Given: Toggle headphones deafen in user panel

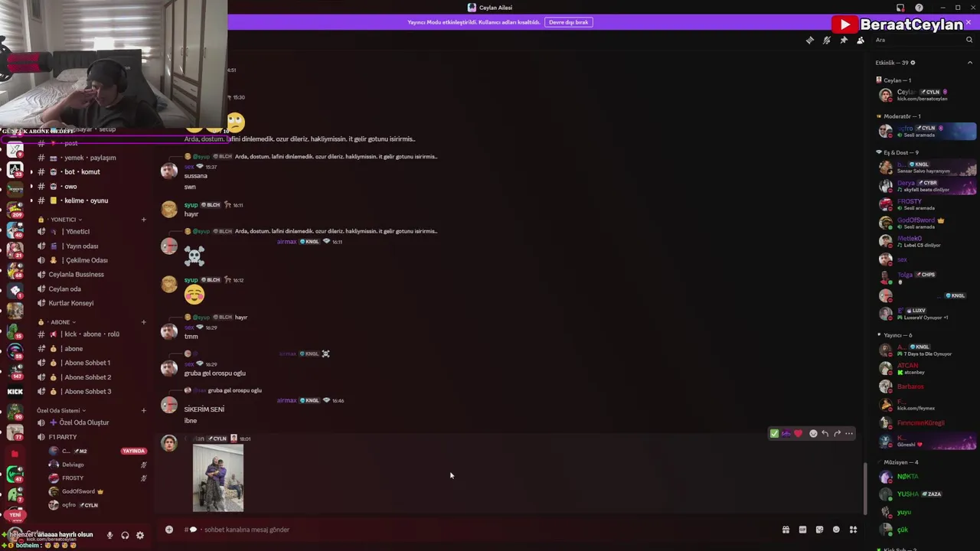Looking at the screenshot, I should [x=125, y=536].
